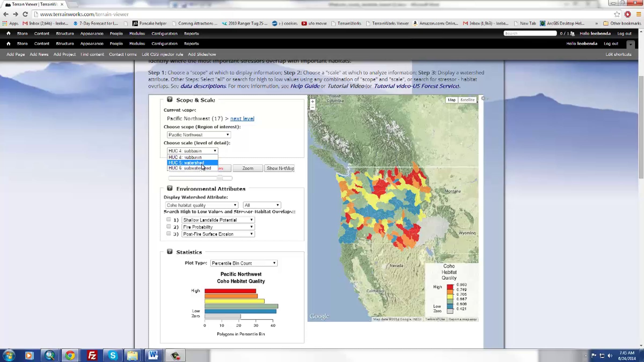Open the magnifier app on the taskbar

coord(50,356)
